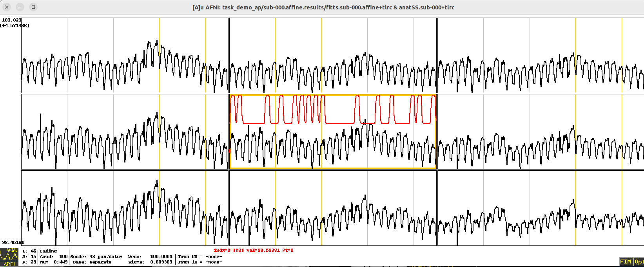644x267 pixels.
Task: Maximize the AFNI graph window
Action: (x=33, y=7)
